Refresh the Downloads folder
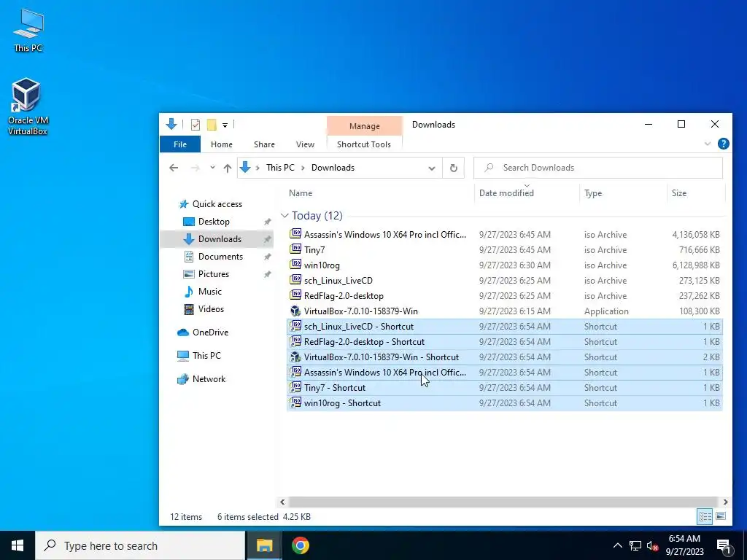 [454, 168]
